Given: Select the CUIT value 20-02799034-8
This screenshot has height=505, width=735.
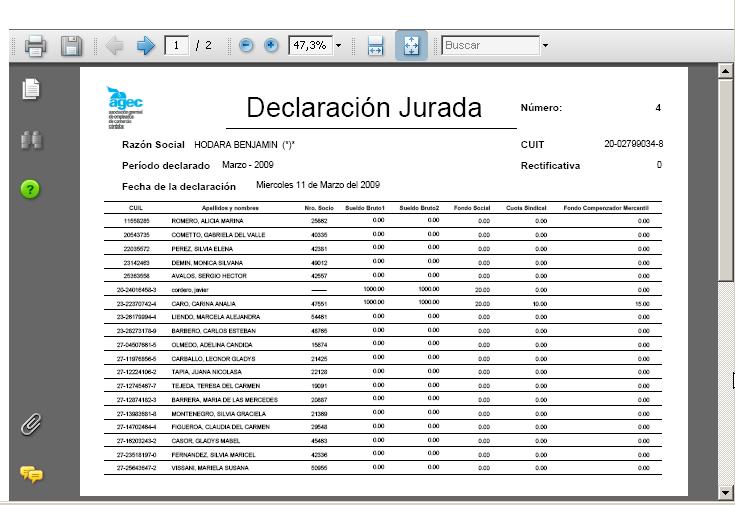Looking at the screenshot, I should click(633, 144).
